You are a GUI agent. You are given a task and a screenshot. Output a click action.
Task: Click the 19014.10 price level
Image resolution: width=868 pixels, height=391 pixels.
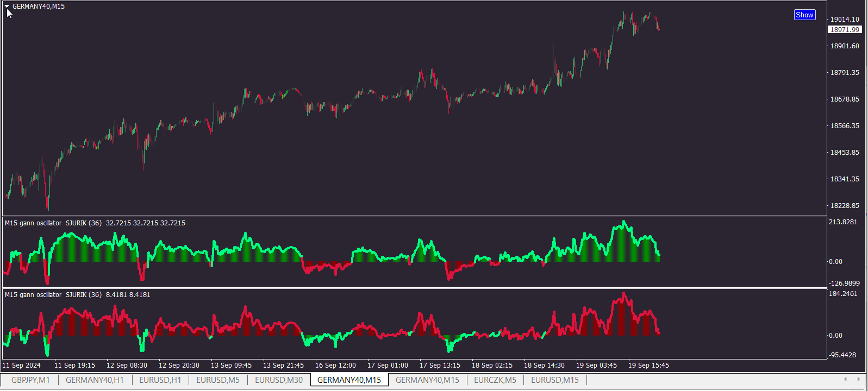pos(845,20)
